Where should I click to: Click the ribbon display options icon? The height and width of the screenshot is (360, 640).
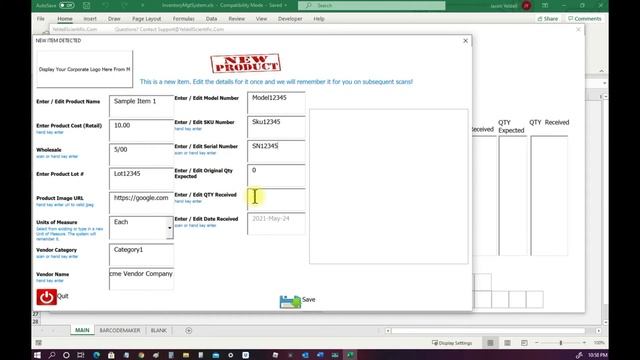coord(545,5)
